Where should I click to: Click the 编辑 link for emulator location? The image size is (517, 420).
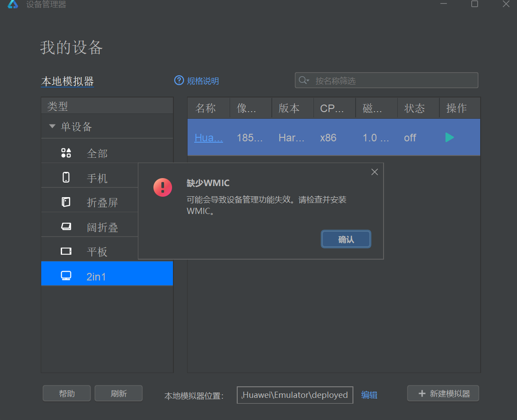tap(369, 395)
